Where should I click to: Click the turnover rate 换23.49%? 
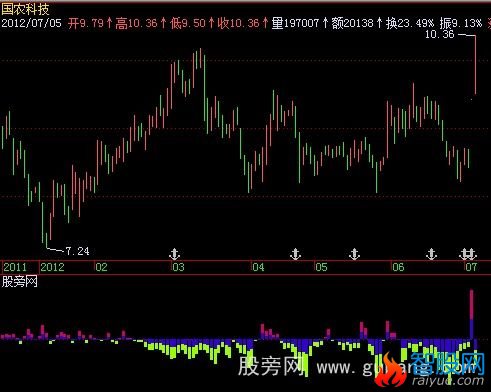pyautogui.click(x=410, y=23)
